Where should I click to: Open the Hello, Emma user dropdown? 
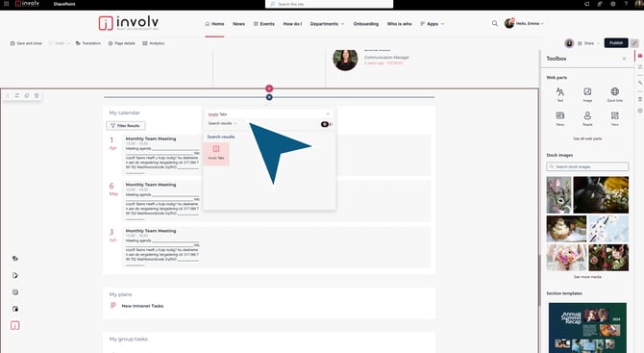525,23
